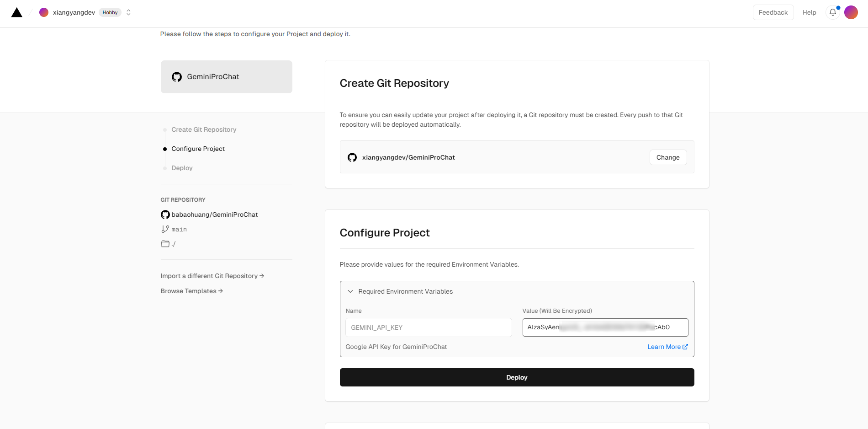
Task: Open Browse Templates link
Action: 192,291
